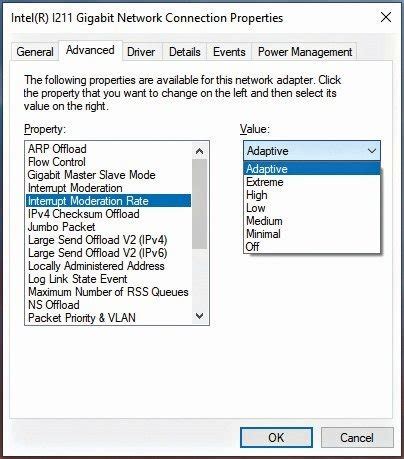The width and height of the screenshot is (404, 459).
Task: Click the property list scroll down arrow
Action: [200, 315]
